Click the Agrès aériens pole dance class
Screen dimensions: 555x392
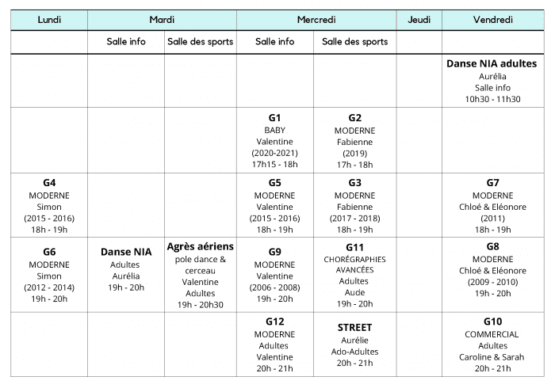[x=200, y=275]
